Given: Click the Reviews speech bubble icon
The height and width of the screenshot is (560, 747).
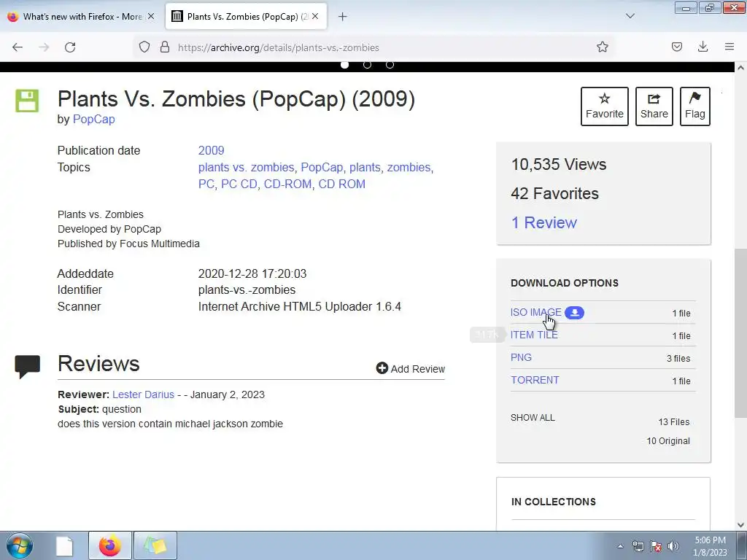Looking at the screenshot, I should coord(28,366).
